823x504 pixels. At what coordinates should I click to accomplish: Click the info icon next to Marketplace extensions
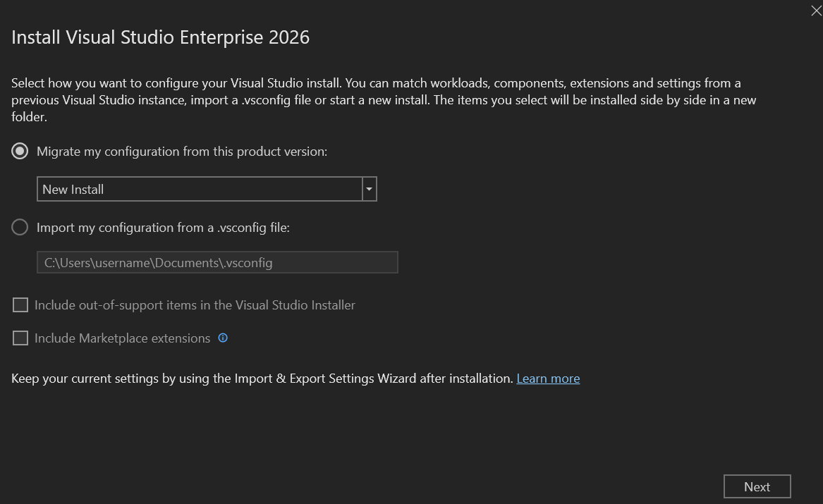223,338
